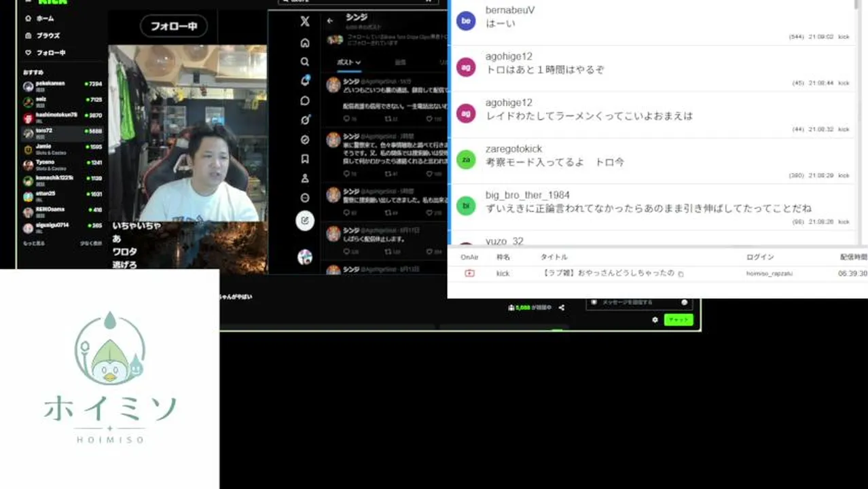The width and height of the screenshot is (868, 489).
Task: Open emoji picker in Kick chat input
Action: point(684,302)
